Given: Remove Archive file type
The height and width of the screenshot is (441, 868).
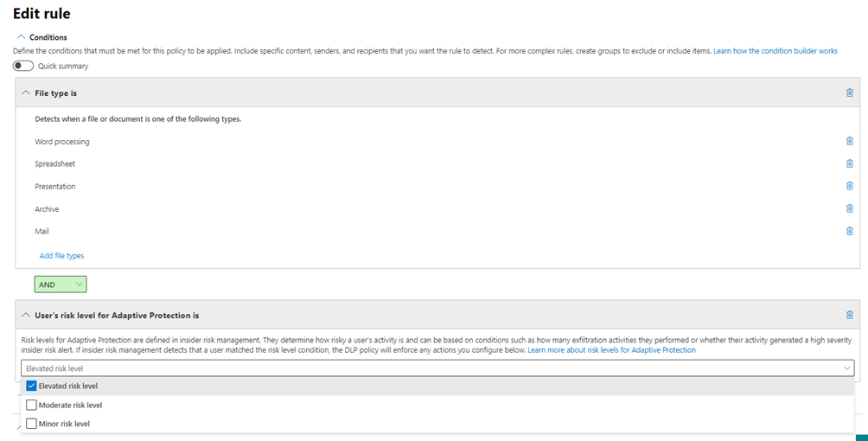Looking at the screenshot, I should click(x=849, y=208).
